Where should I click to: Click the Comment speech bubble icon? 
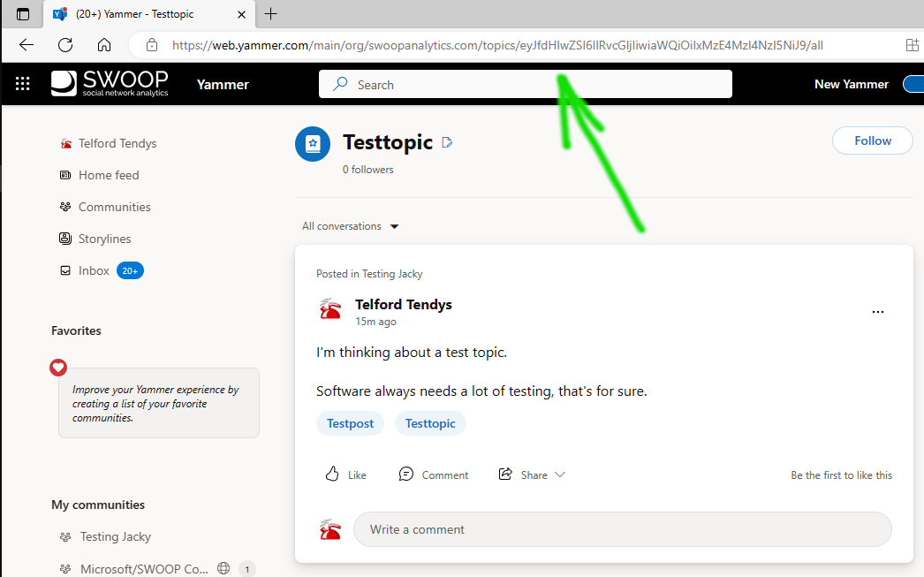[406, 475]
